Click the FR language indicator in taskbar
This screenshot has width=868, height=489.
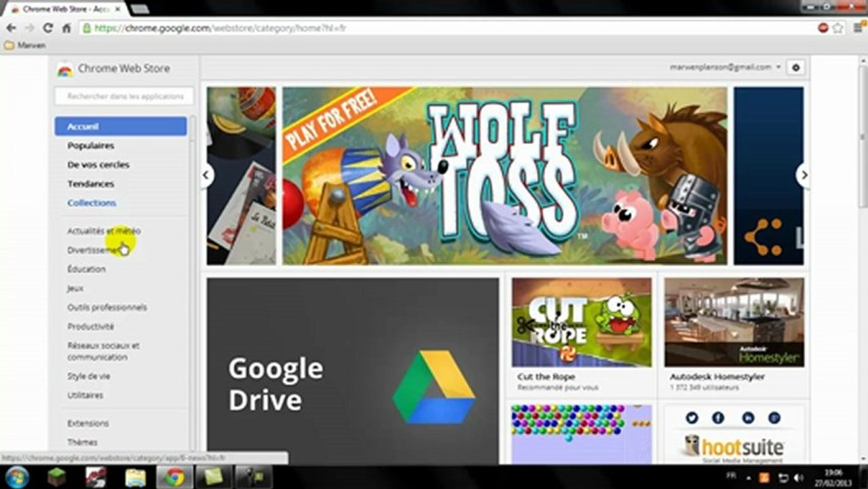coord(731,477)
